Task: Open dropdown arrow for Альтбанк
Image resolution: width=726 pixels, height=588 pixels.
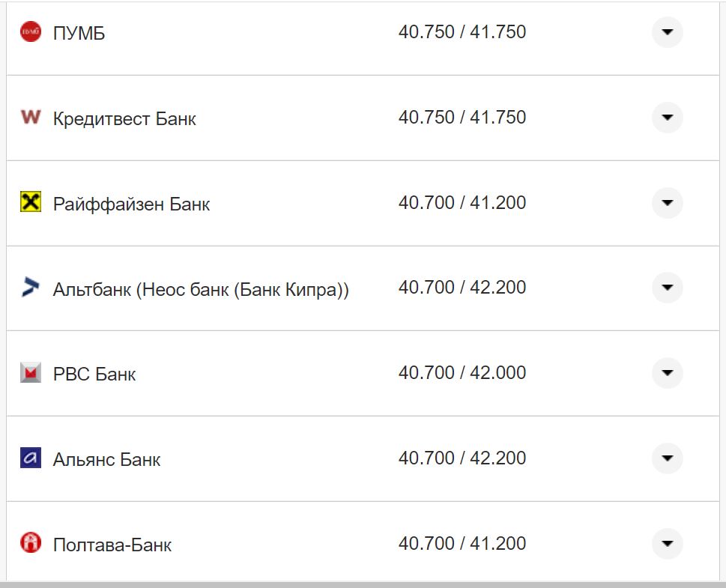Action: point(667,288)
